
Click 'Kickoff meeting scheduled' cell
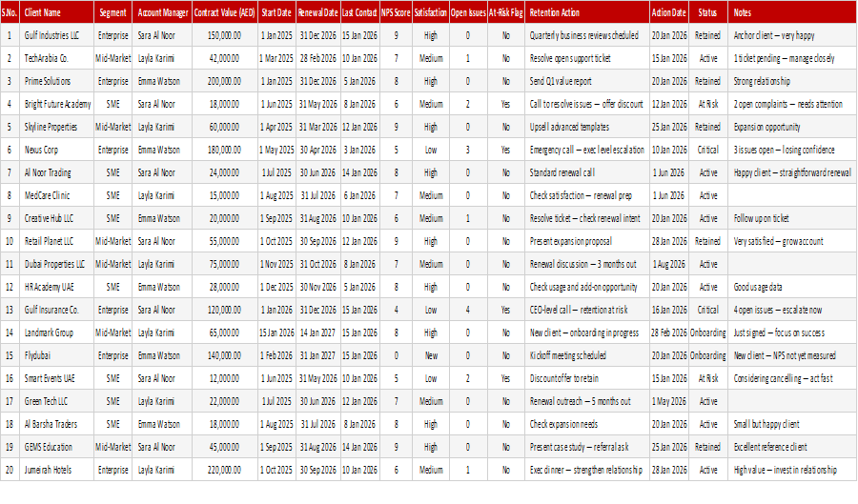[x=587, y=355]
